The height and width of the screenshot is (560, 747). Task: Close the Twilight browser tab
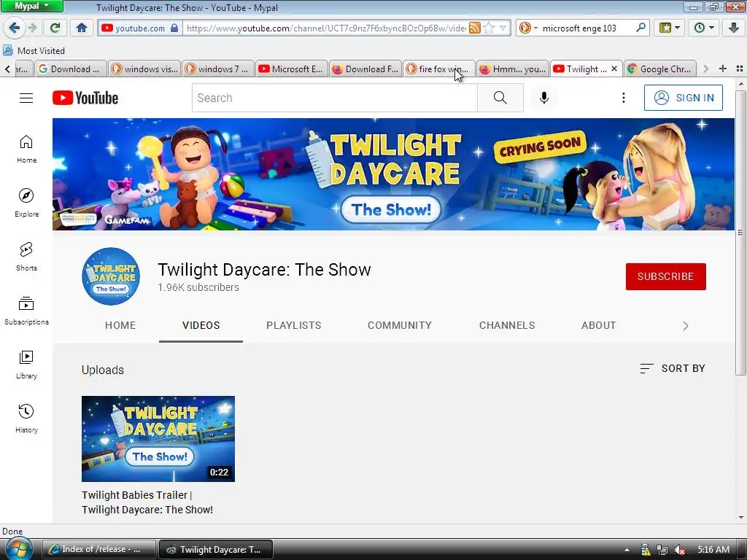[x=614, y=69]
